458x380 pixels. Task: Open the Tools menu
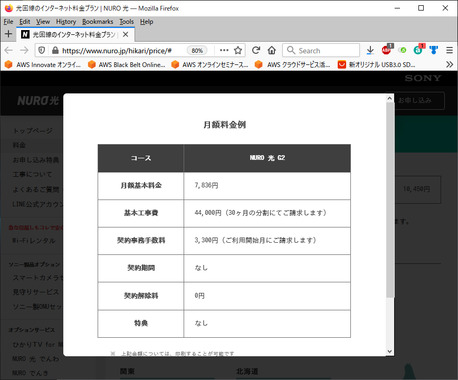coord(126,22)
